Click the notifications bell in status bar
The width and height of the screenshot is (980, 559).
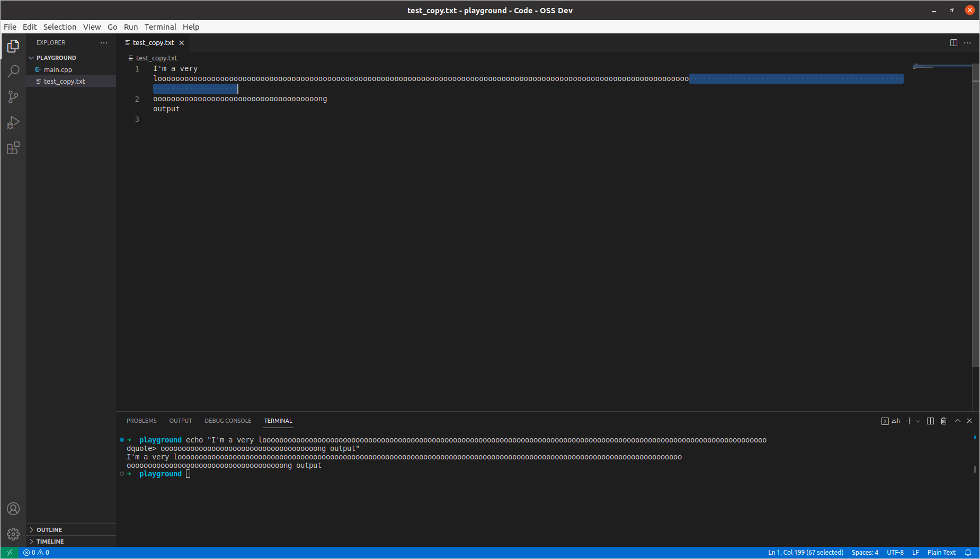[969, 552]
